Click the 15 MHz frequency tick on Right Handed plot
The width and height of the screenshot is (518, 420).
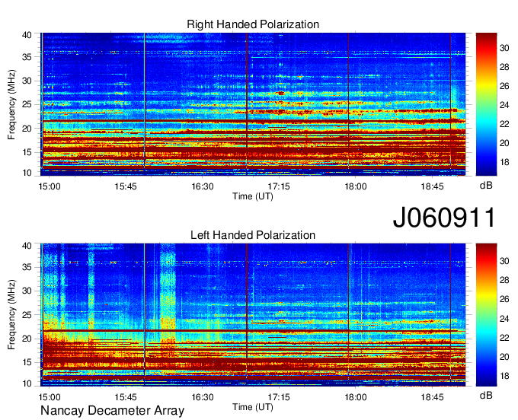[27, 152]
